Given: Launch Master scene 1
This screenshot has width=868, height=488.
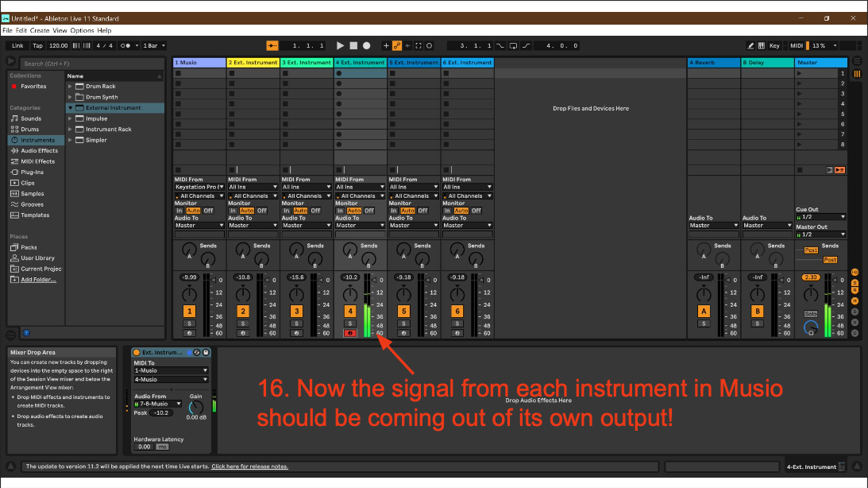Looking at the screenshot, I should (x=799, y=73).
